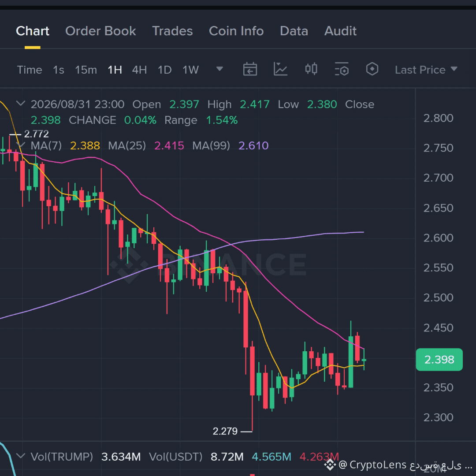Click the Range 1.54% value
The width and height of the screenshot is (476, 476).
click(222, 120)
